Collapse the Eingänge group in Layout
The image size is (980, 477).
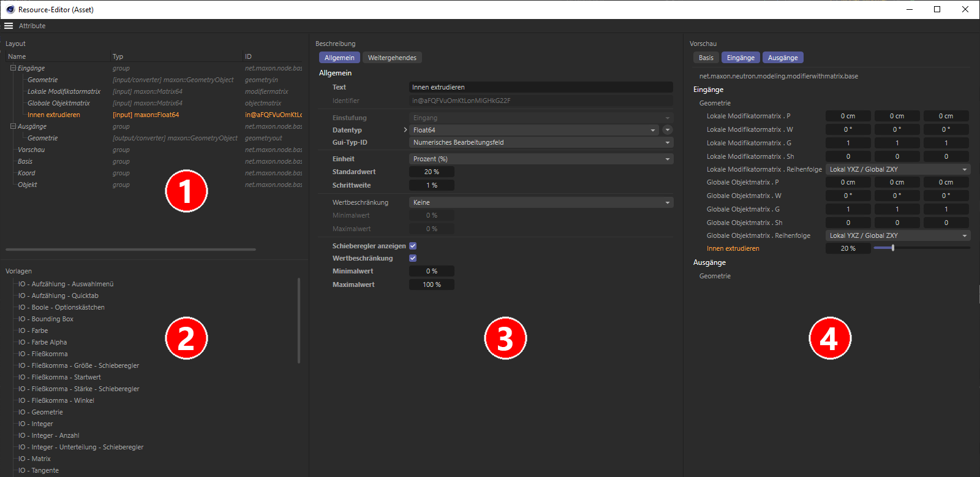(13, 68)
